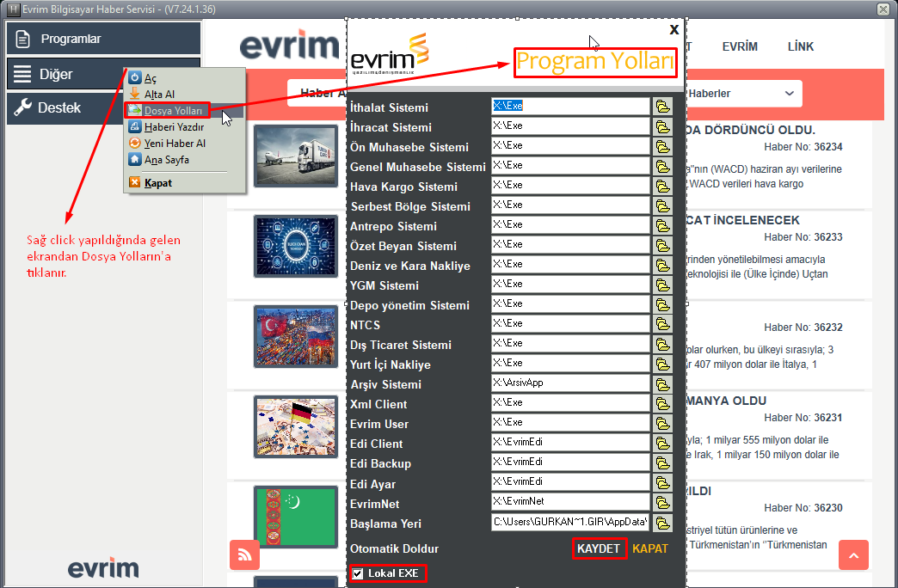Open the Haberler dropdown
898x588 pixels.
[743, 94]
